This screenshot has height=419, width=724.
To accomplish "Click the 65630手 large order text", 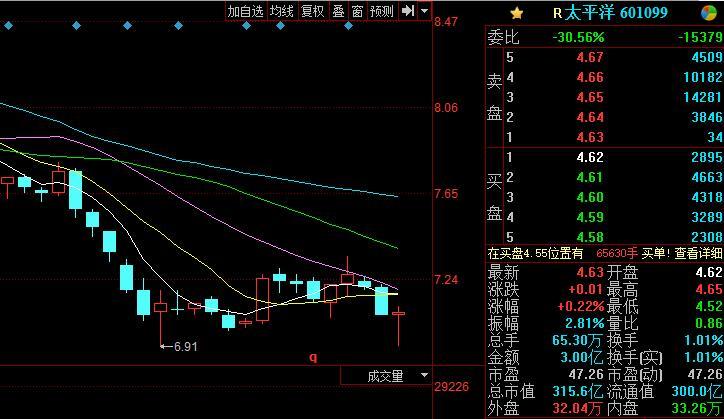I will click(617, 253).
